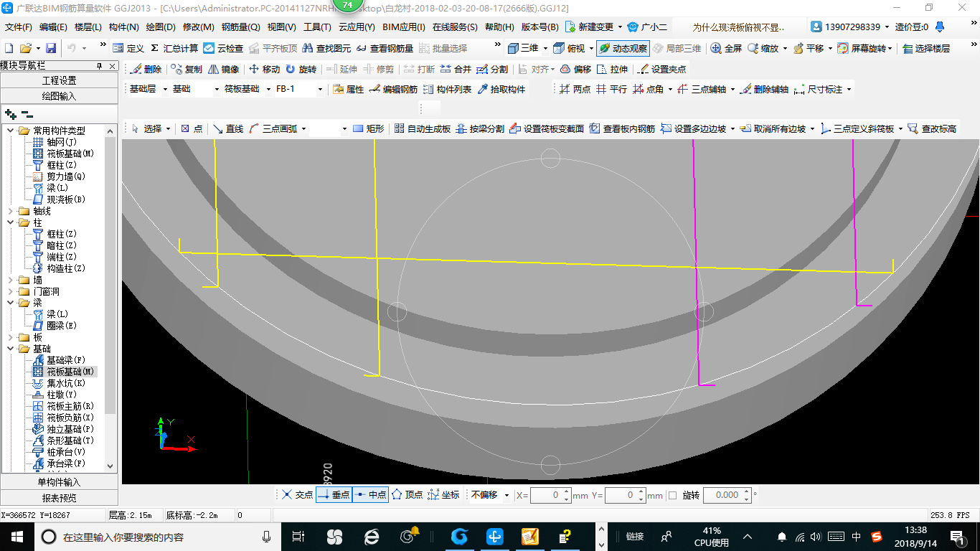Toggle 垂点 perpendicular snap
The width and height of the screenshot is (980, 551).
click(x=334, y=495)
